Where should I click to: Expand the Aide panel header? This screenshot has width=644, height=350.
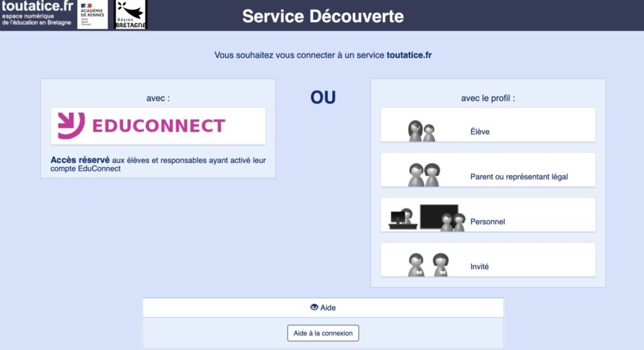pyautogui.click(x=323, y=307)
